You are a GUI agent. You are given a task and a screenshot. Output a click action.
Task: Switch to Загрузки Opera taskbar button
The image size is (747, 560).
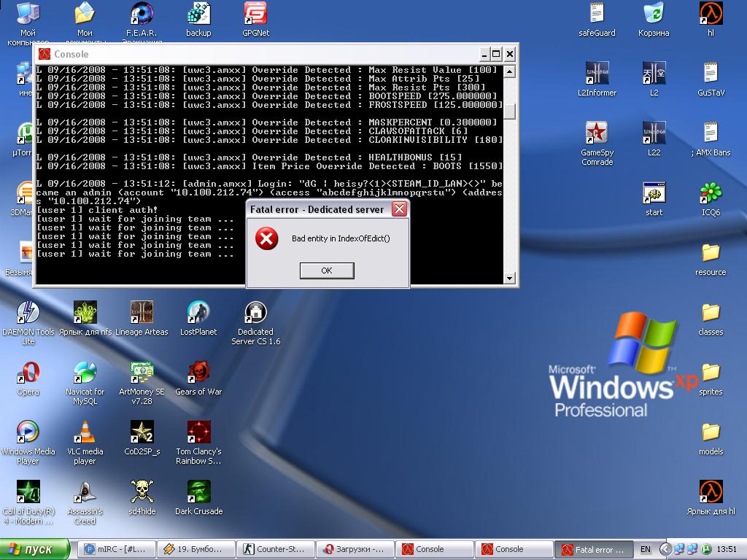point(355,550)
